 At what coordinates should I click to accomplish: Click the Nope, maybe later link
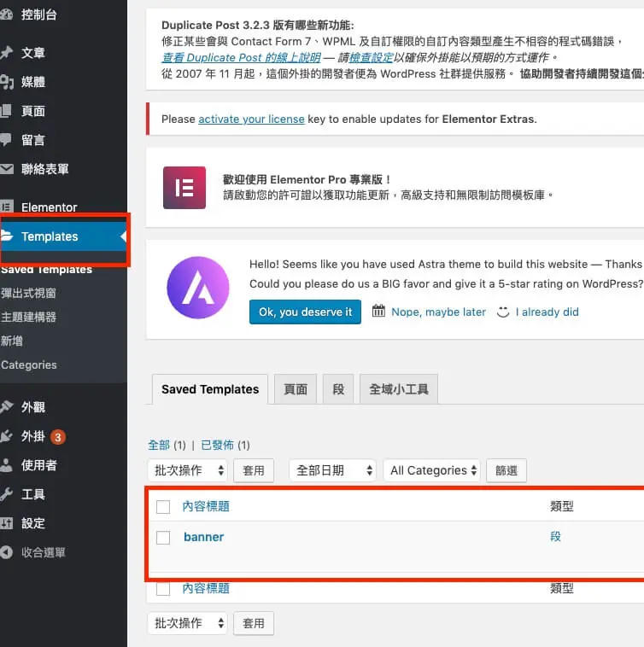click(x=438, y=312)
